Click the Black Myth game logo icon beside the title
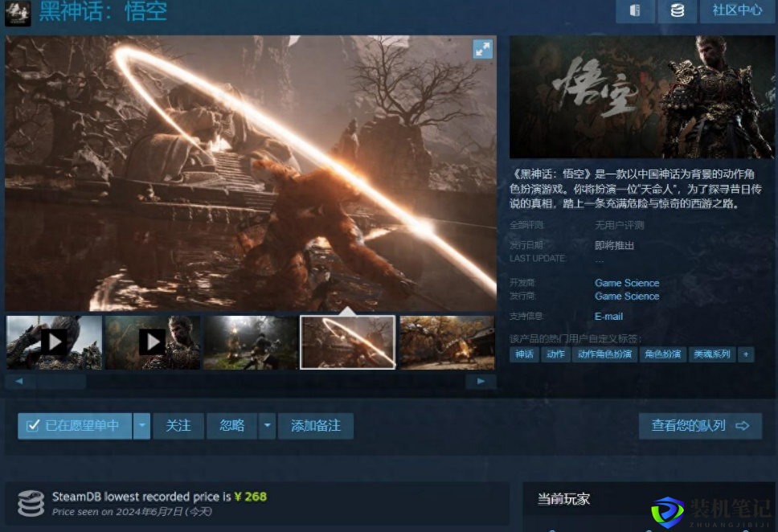 [18, 12]
